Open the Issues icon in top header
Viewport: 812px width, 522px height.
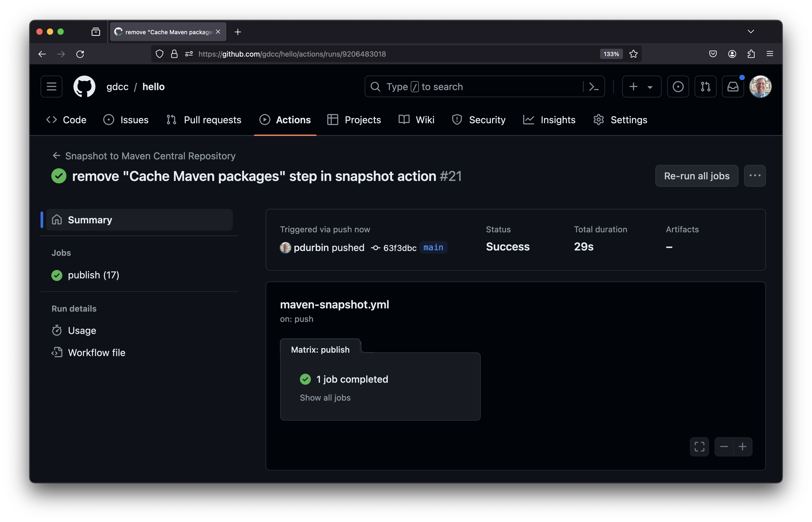coord(677,87)
